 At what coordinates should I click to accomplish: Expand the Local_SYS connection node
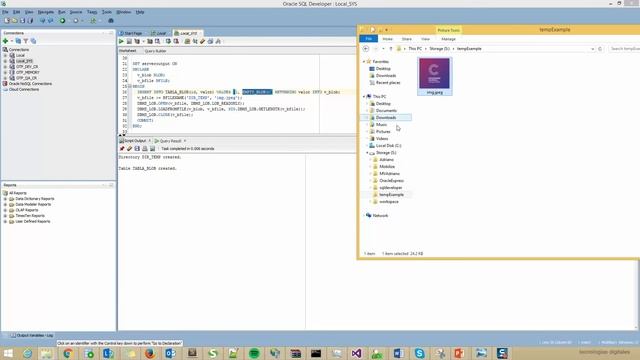(5, 61)
